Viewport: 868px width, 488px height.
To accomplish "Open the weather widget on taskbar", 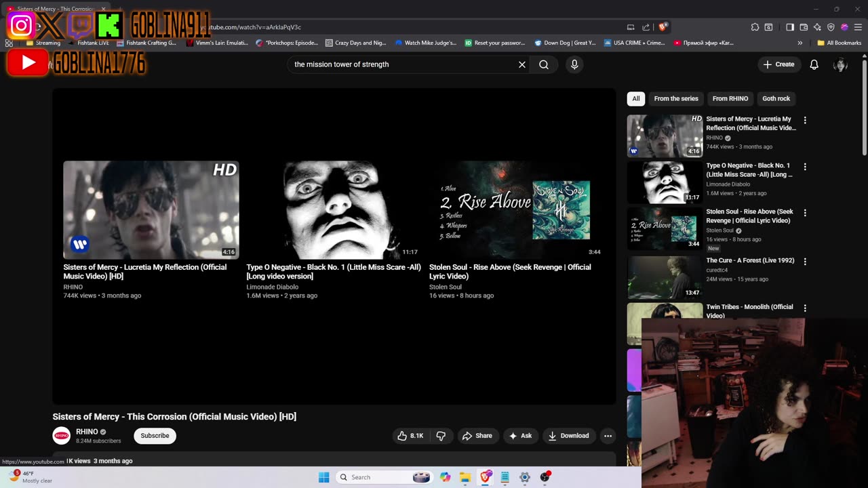I will pos(31,477).
